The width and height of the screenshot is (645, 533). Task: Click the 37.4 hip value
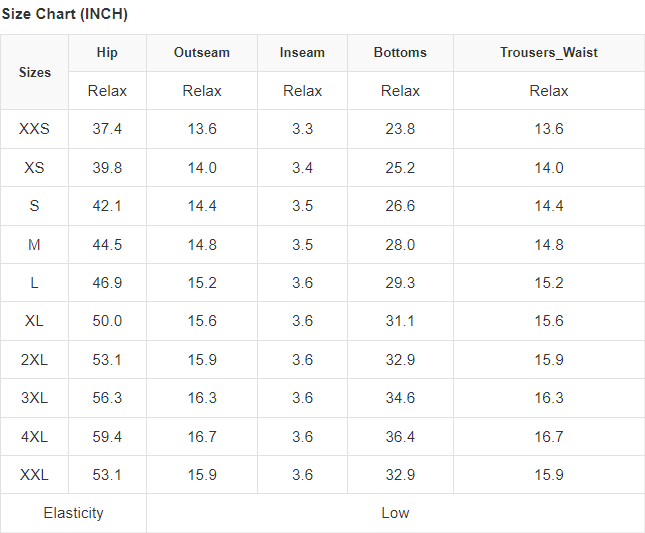click(107, 129)
